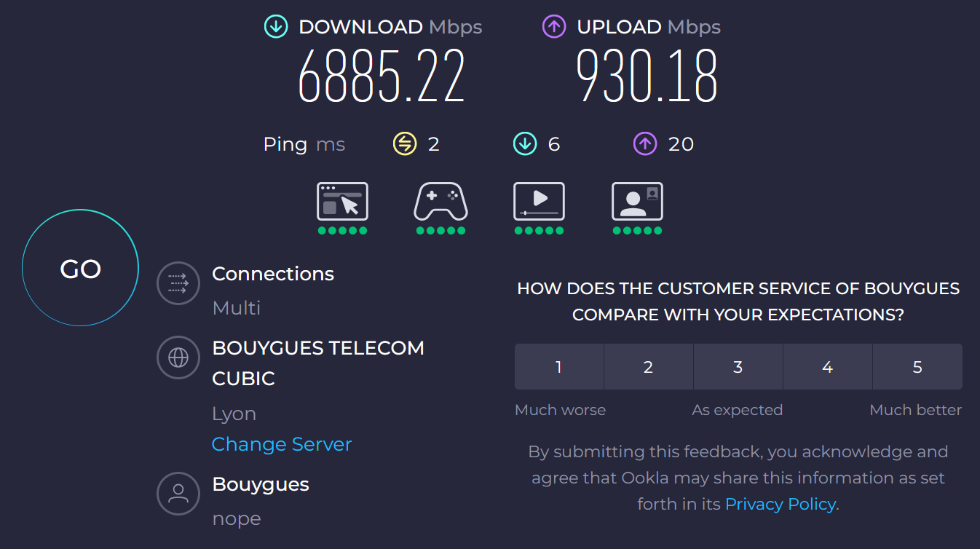This screenshot has width=980, height=549.
Task: Click the video streaming performance icon
Action: click(539, 201)
